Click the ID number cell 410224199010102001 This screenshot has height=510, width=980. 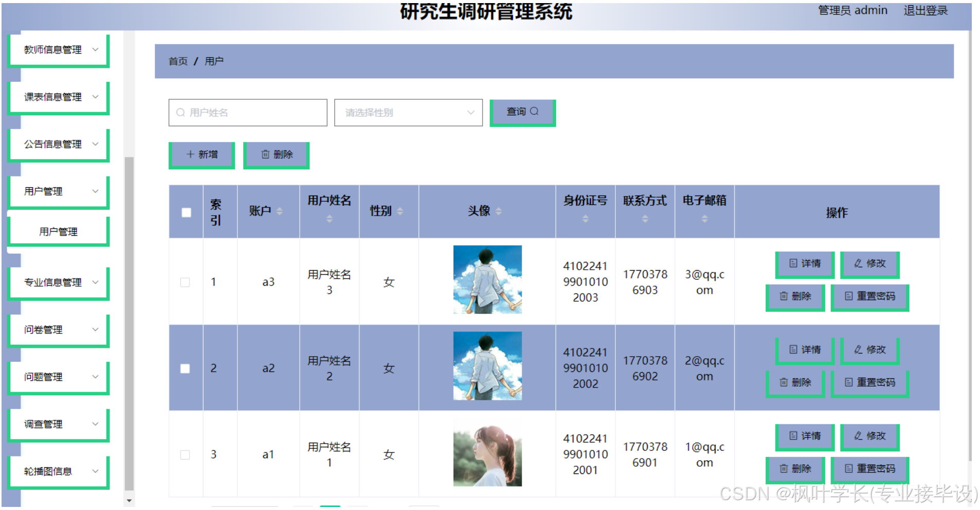point(586,454)
